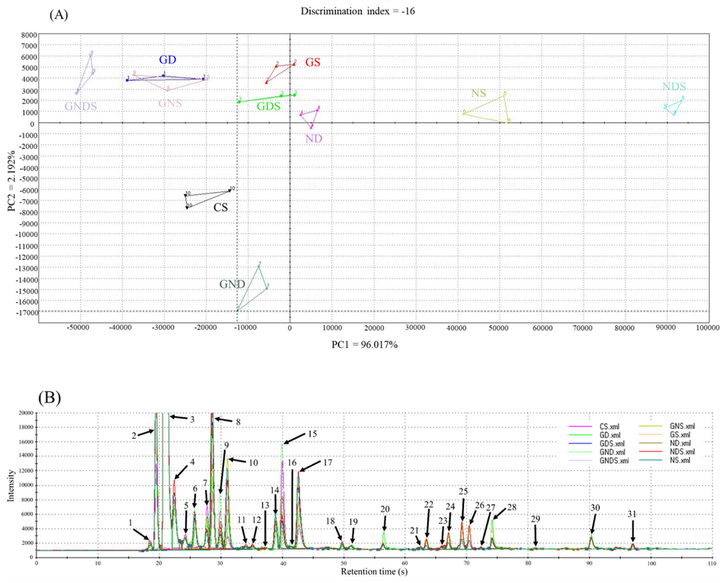Click the 'Discrimination index = -16' title

pyautogui.click(x=357, y=11)
